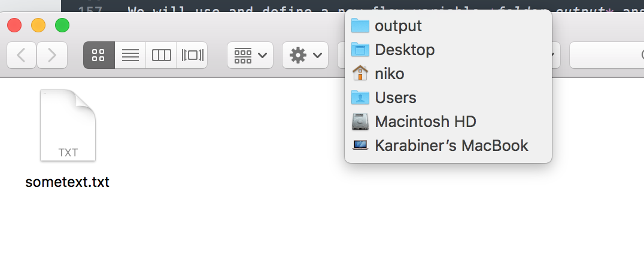
Task: Switch to icon view
Action: click(x=99, y=56)
